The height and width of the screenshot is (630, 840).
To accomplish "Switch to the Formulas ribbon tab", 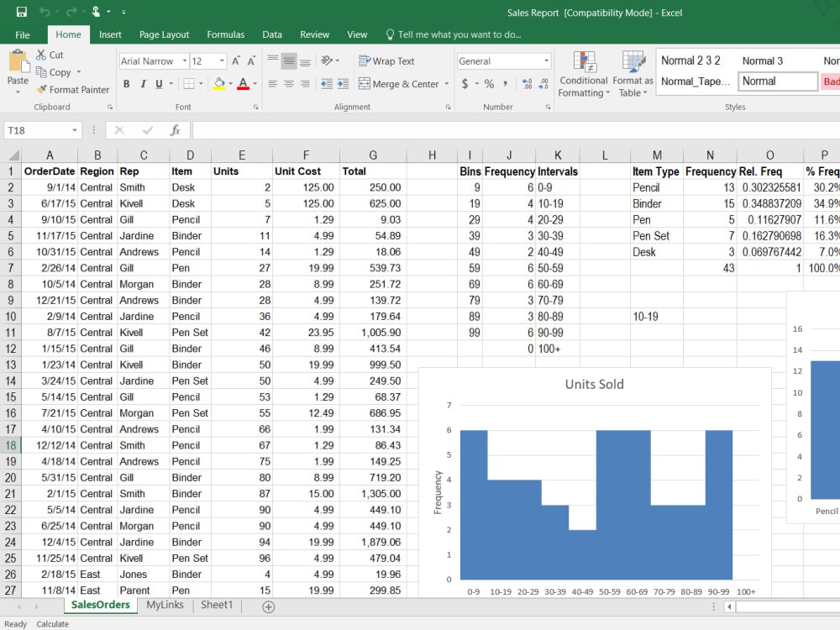I will tap(225, 34).
